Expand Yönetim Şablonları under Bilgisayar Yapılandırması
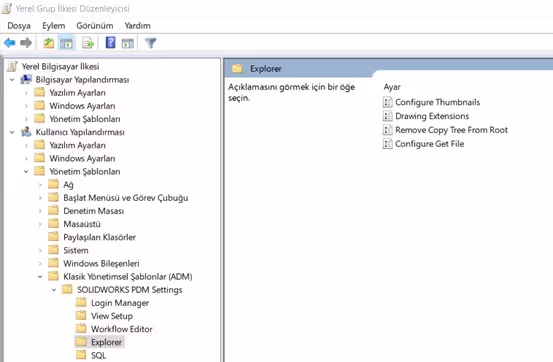This screenshot has height=362, width=553. tap(26, 119)
